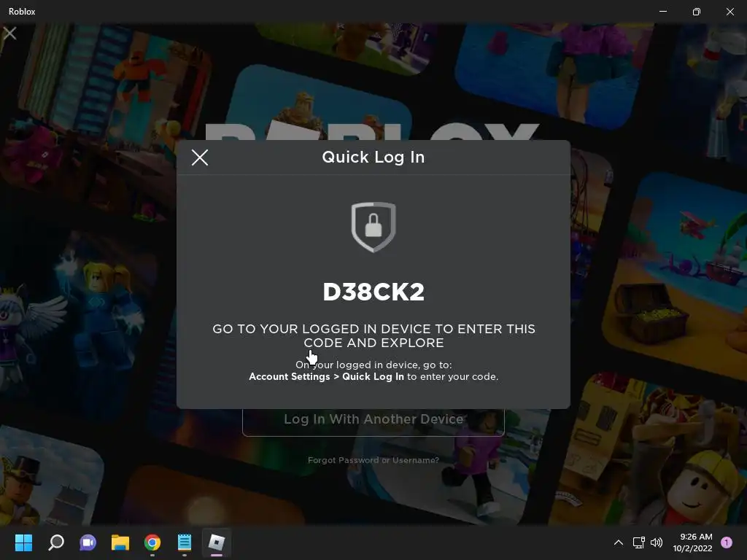Show hidden system tray icons

pyautogui.click(x=619, y=542)
